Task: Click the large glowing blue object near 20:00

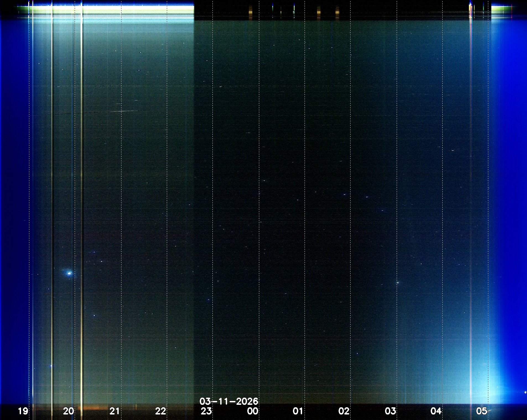Action: (69, 273)
